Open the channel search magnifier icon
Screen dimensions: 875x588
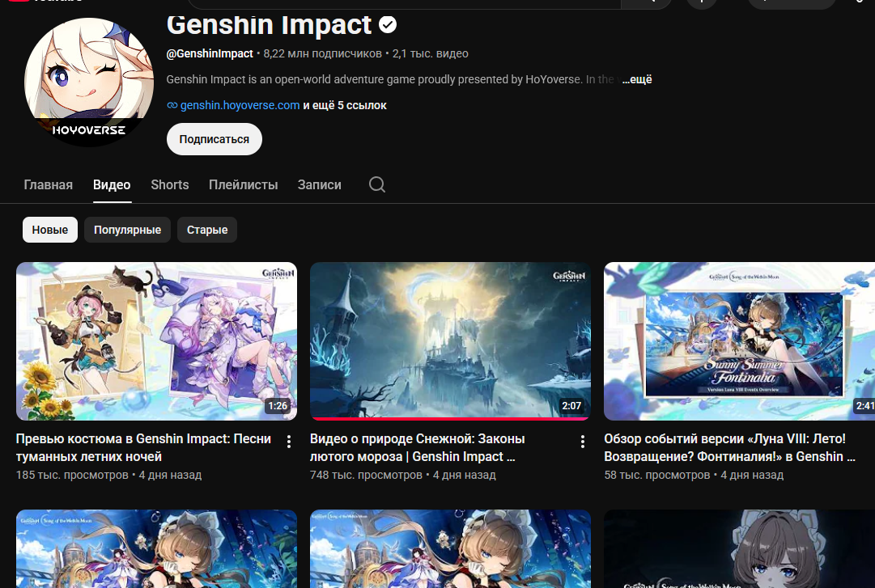pos(377,184)
